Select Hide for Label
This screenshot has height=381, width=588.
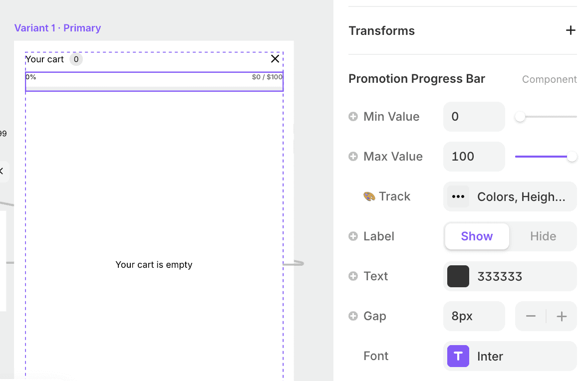(543, 236)
